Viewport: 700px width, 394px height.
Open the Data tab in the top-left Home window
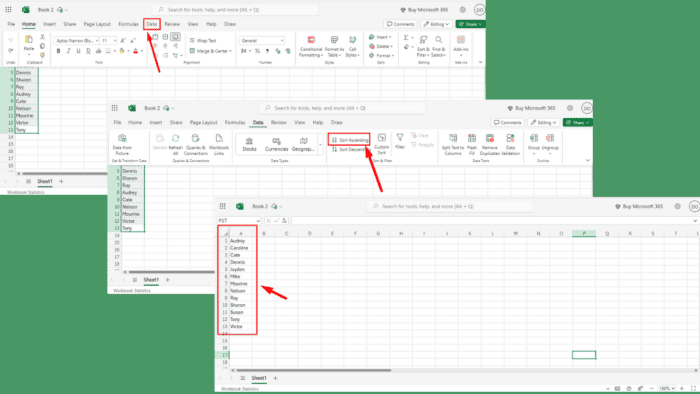[152, 24]
